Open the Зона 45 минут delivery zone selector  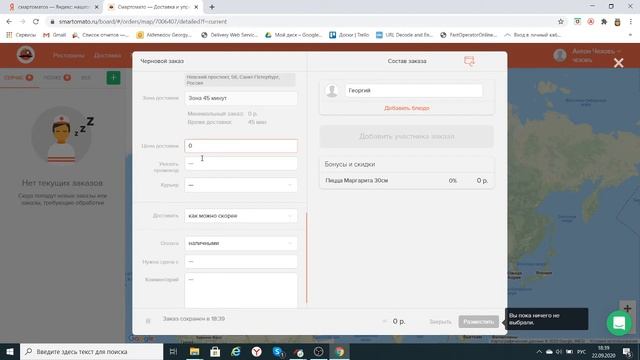click(241, 98)
